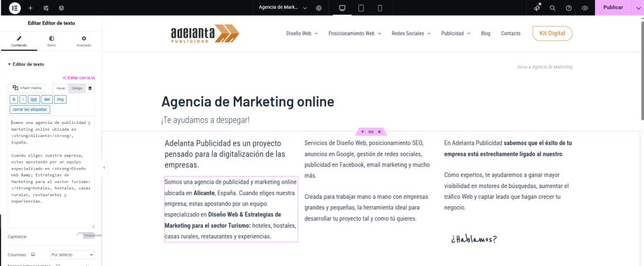Click the Adelanta Publicidad logo
The width and height of the screenshot is (644, 266).
tap(205, 34)
